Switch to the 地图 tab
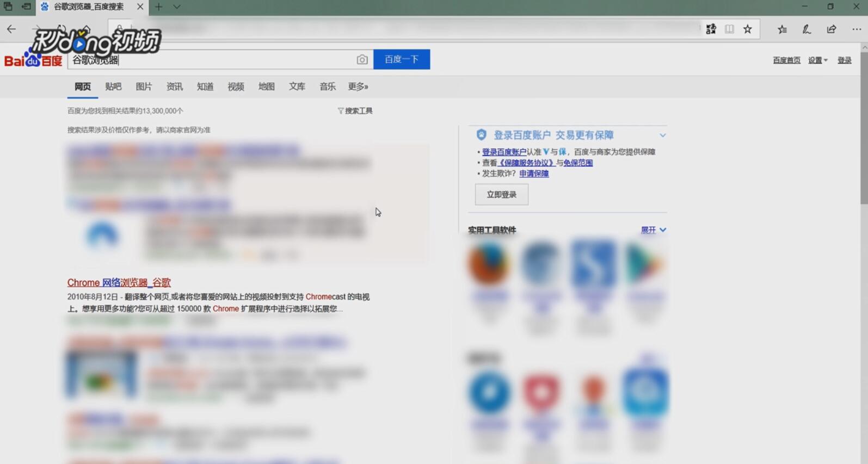This screenshot has width=868, height=464. coord(266,86)
